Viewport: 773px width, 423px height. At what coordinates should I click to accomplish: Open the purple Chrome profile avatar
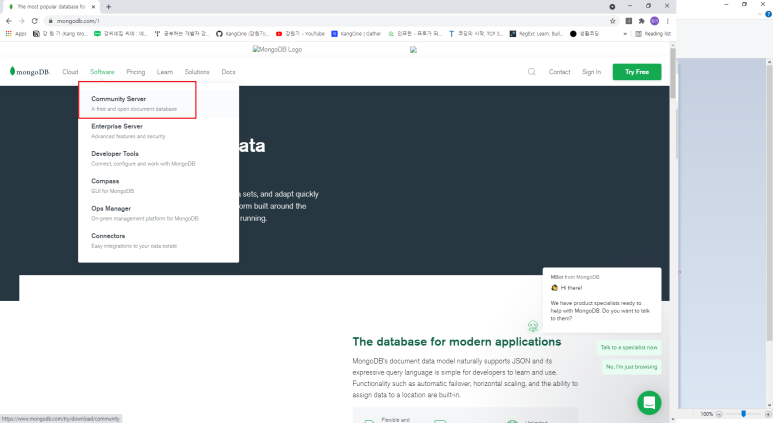[654, 21]
